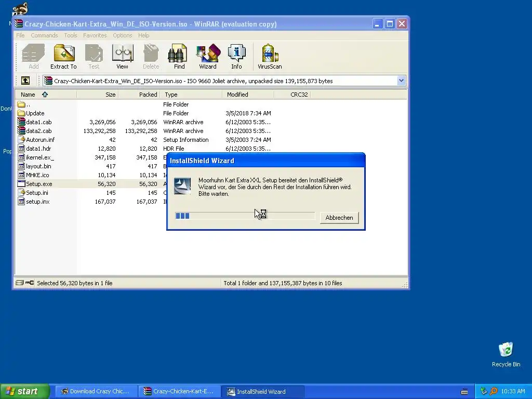This screenshot has width=532, height=399.
Task: Select the Autorun.inf file icon
Action: pyautogui.click(x=21, y=139)
